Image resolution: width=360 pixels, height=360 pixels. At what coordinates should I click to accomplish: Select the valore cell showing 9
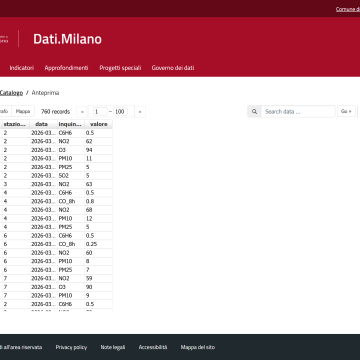[98, 296]
